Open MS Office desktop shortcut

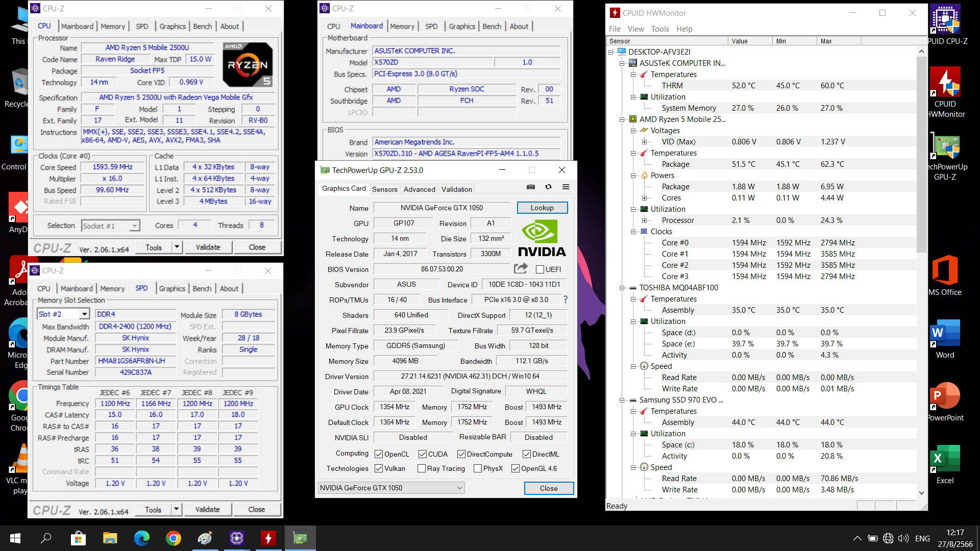point(945,275)
